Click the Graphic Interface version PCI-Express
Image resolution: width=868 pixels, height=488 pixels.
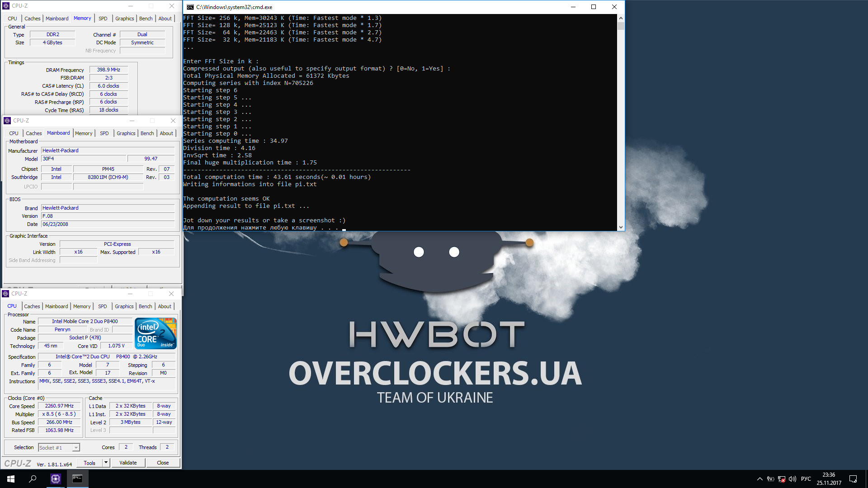pyautogui.click(x=117, y=244)
